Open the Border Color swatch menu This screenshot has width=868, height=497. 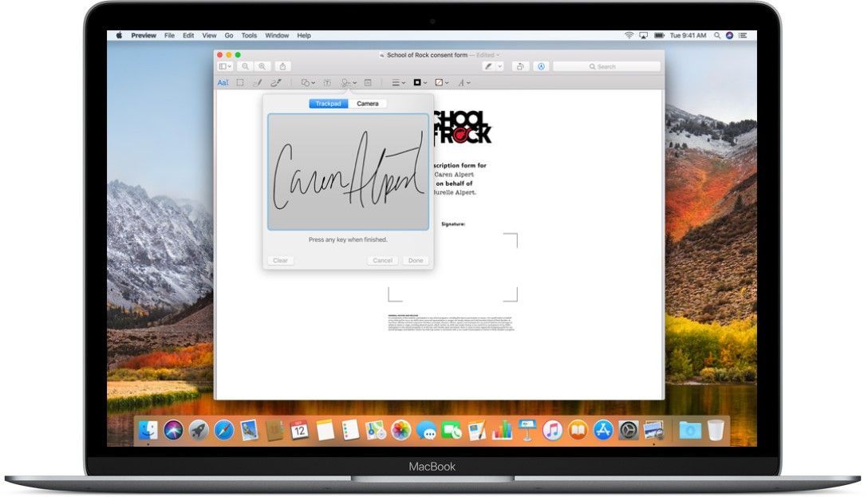[x=420, y=82]
